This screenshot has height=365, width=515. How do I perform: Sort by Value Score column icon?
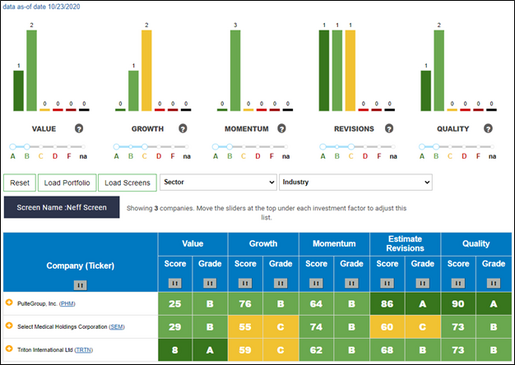(x=175, y=283)
